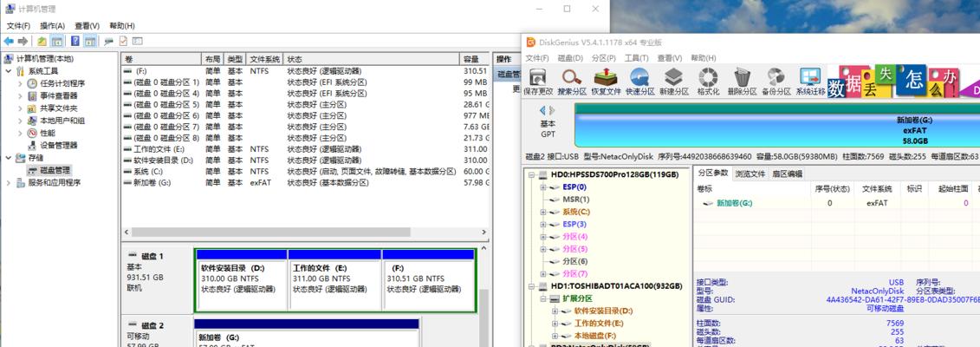Open 工具(T) menu in DiskGenius
Viewport: 980px width, 347px height.
(636, 57)
